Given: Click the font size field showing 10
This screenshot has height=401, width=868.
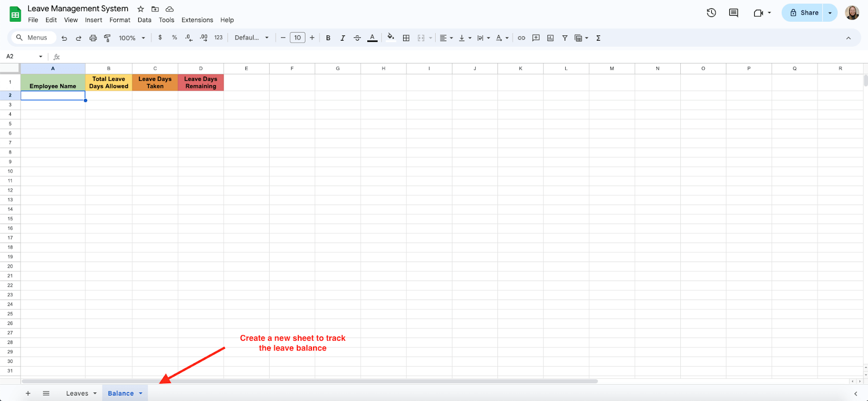Looking at the screenshot, I should [x=297, y=37].
